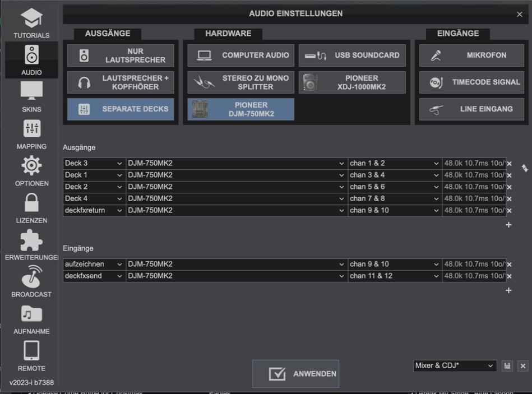The width and height of the screenshot is (532, 394).
Task: Open the Optionen gear section
Action: (31, 171)
